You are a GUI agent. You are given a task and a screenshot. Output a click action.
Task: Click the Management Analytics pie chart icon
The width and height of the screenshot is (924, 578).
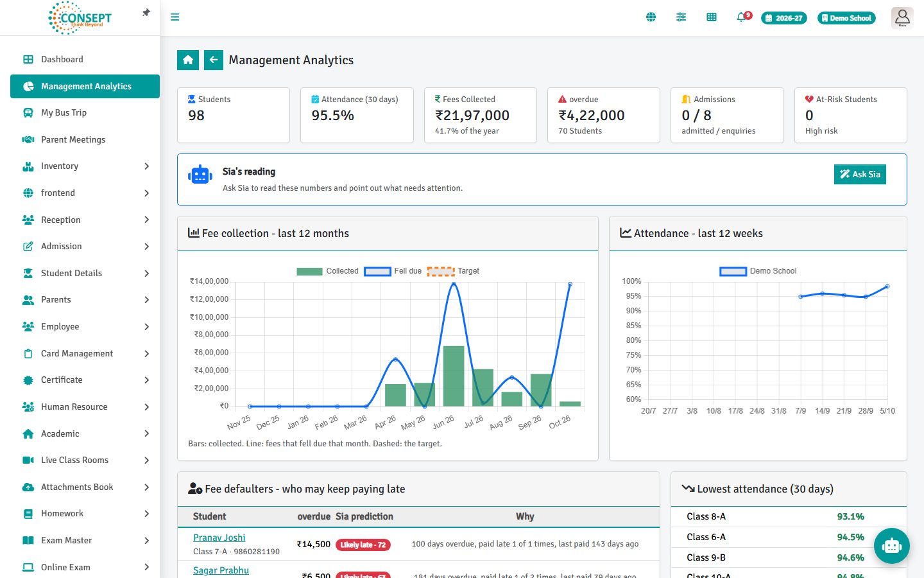(28, 86)
